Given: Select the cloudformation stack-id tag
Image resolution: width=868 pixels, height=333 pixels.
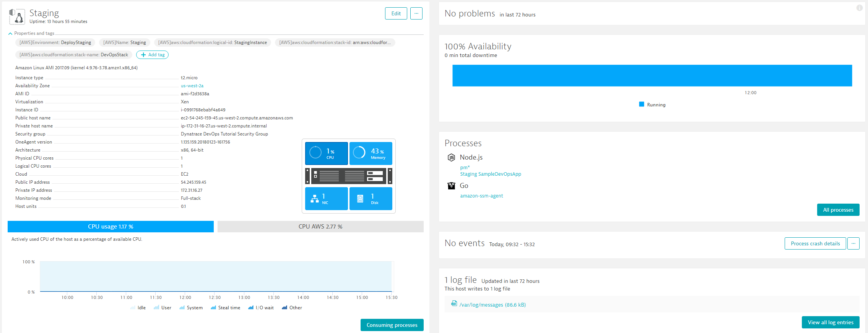Looking at the screenshot, I should [x=335, y=42].
